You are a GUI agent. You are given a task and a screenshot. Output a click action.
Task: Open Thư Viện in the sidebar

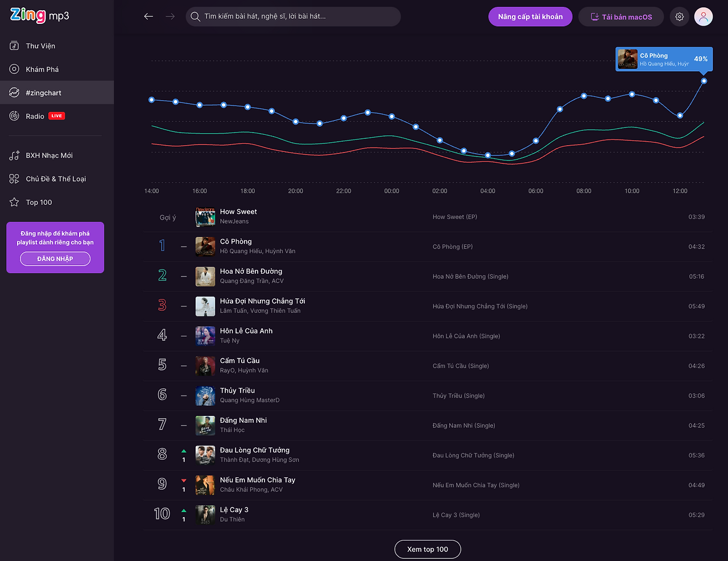click(x=57, y=46)
